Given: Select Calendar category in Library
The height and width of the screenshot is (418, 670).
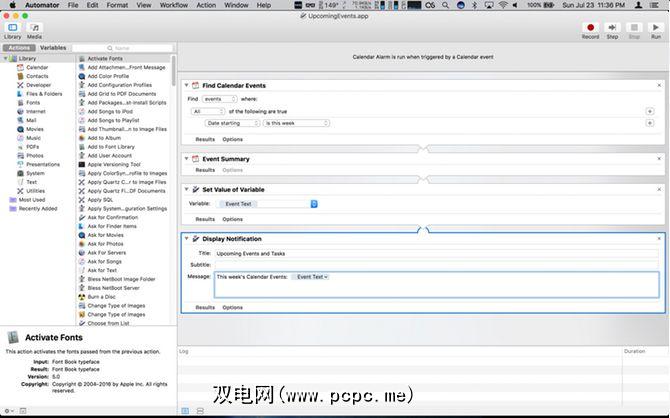Looking at the screenshot, I should [37, 67].
